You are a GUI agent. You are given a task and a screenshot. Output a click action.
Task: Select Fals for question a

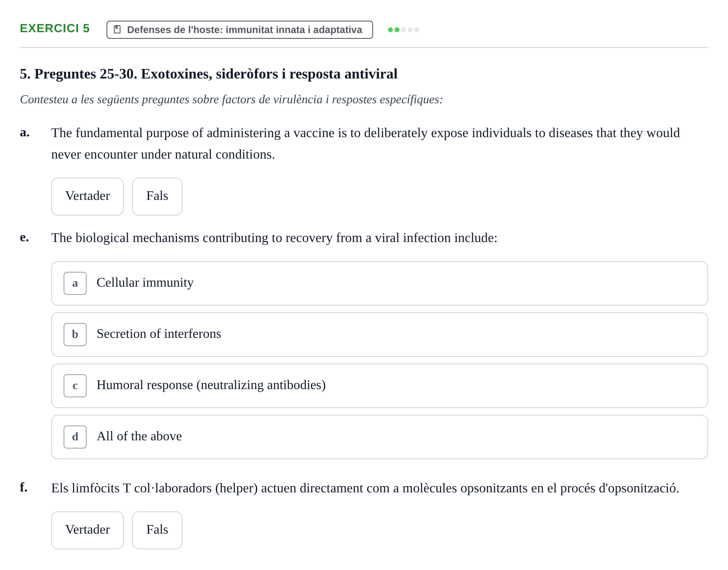pyautogui.click(x=157, y=197)
